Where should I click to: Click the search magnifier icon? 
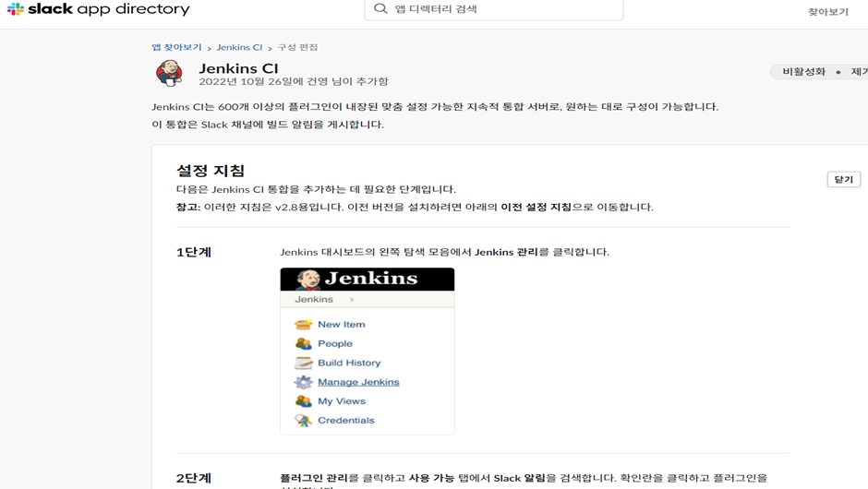(380, 8)
